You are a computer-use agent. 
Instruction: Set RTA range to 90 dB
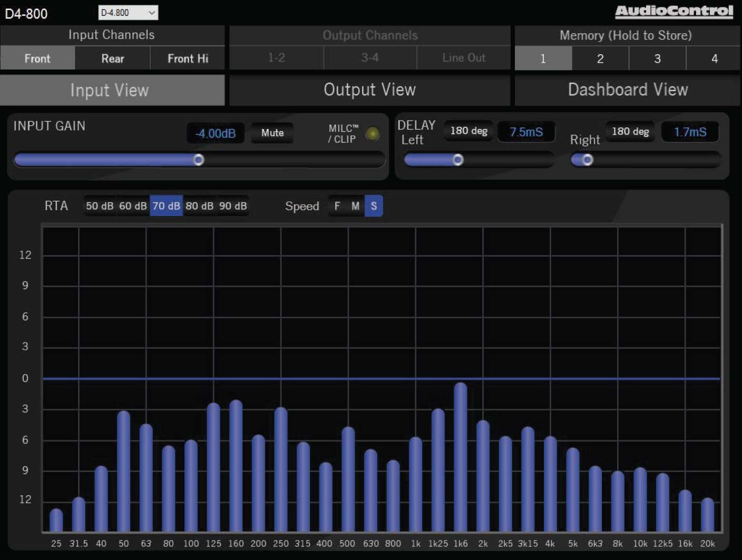(x=233, y=205)
